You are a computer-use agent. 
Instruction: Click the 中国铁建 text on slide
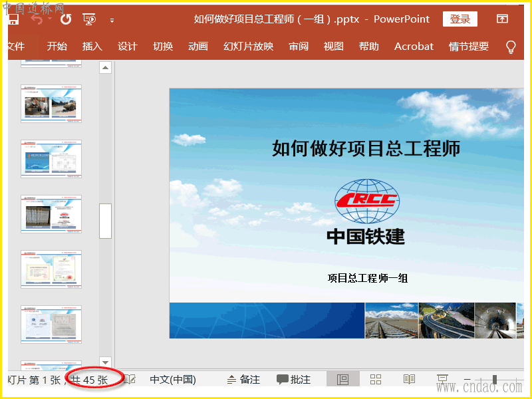366,237
